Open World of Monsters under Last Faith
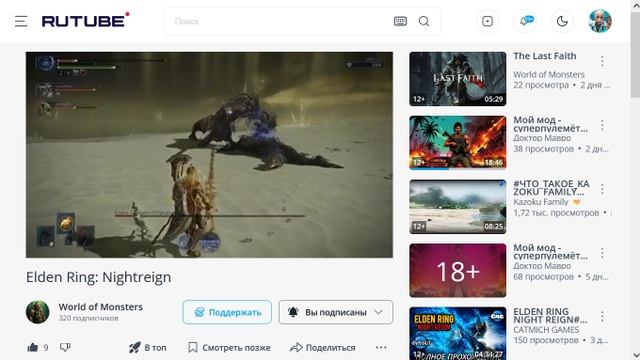The width and height of the screenshot is (640, 360). (549, 75)
